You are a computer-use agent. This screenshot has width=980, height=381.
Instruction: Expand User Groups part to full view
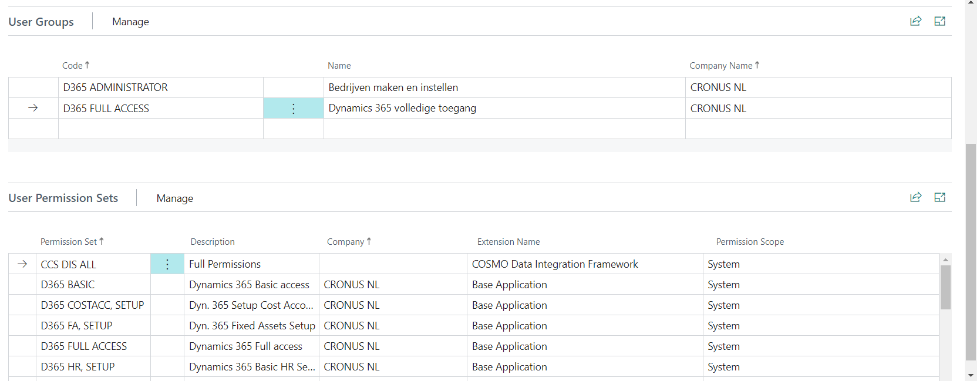click(x=939, y=21)
